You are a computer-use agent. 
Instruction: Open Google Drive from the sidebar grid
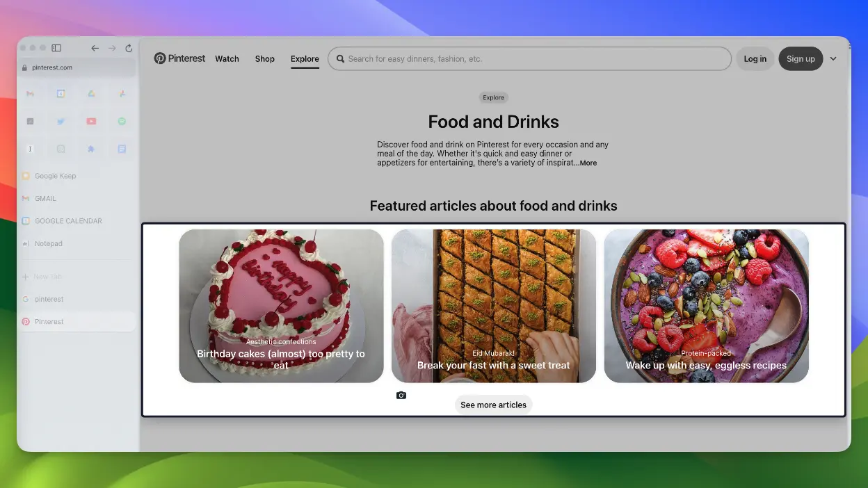[x=91, y=94]
